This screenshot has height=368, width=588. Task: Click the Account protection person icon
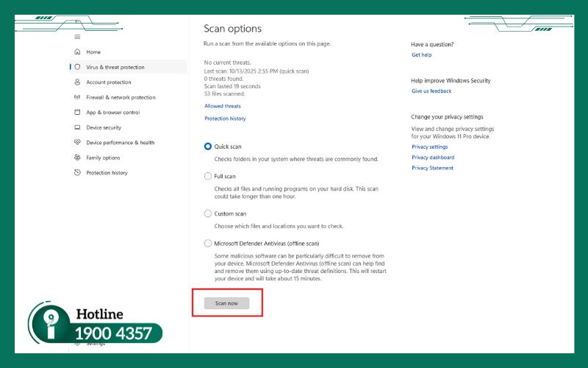coord(77,82)
